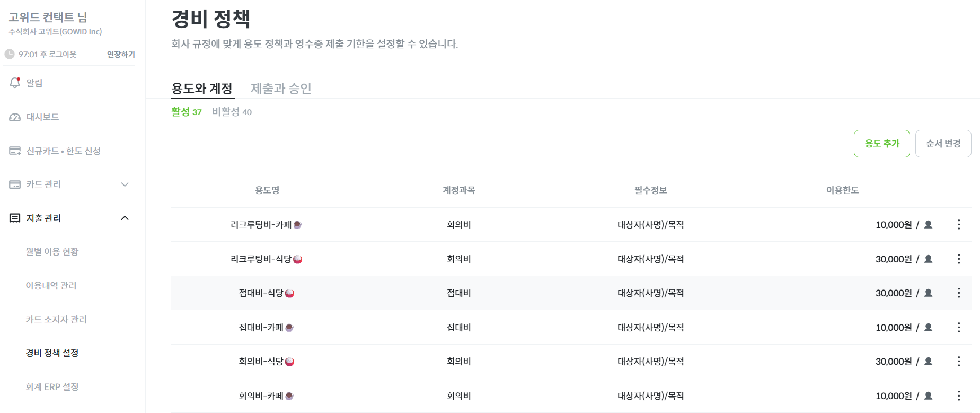Screen dimensions: 980x413
Task: Click the 지출 관리 receipt icon
Action: click(15, 218)
